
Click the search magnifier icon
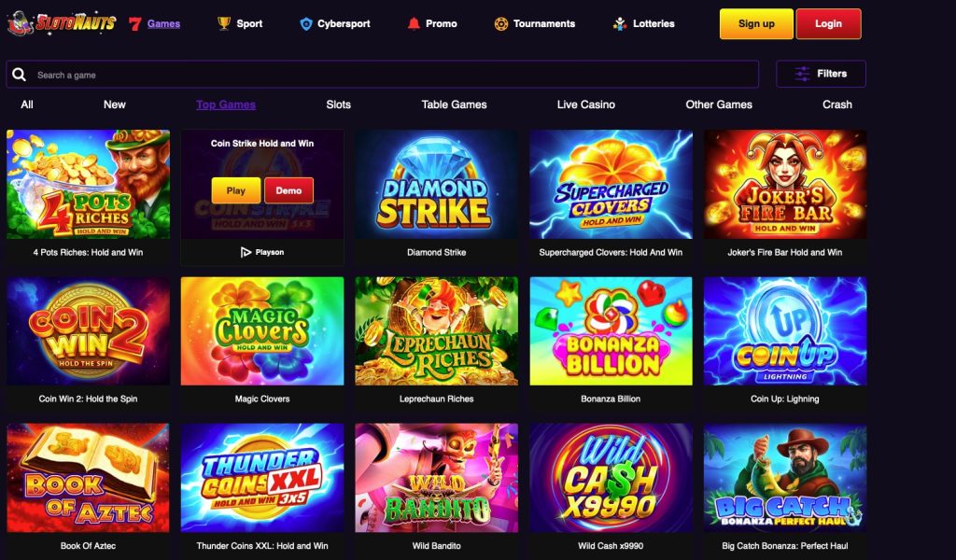tap(19, 75)
